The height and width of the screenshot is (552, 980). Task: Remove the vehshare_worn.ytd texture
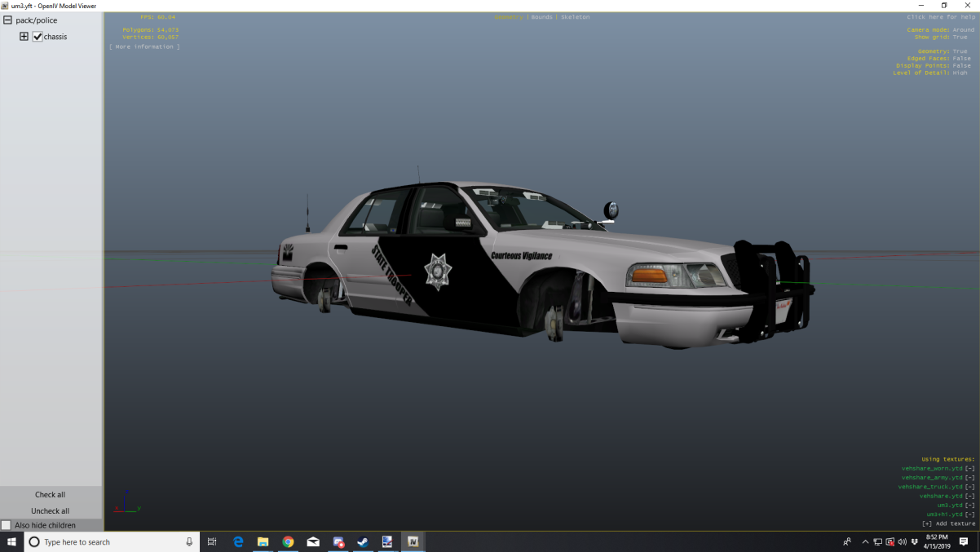(x=969, y=469)
